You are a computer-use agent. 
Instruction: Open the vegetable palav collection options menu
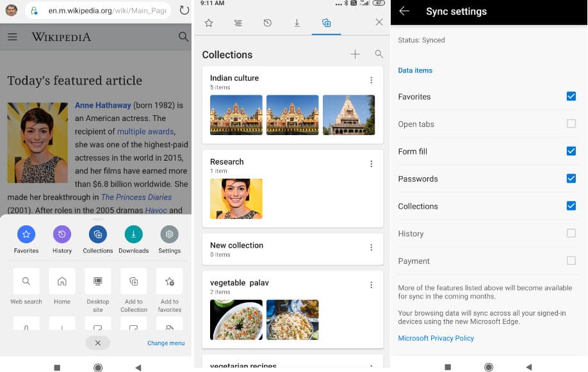372,284
